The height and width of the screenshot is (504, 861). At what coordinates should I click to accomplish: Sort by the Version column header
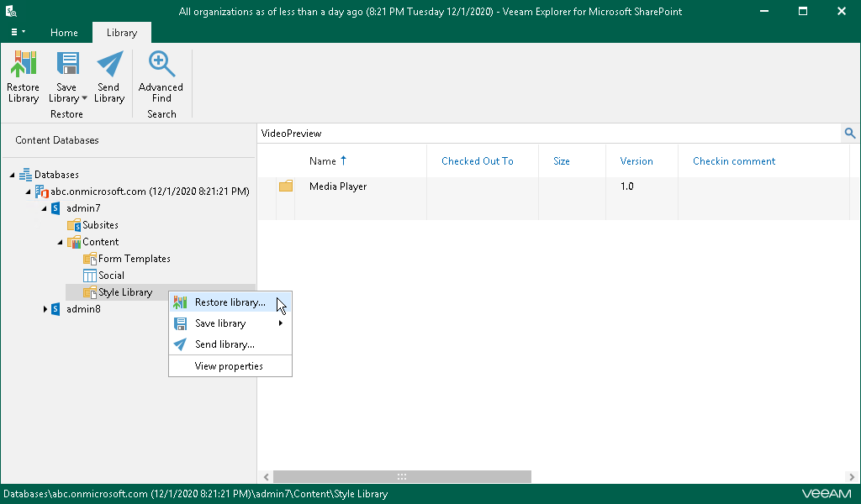637,161
